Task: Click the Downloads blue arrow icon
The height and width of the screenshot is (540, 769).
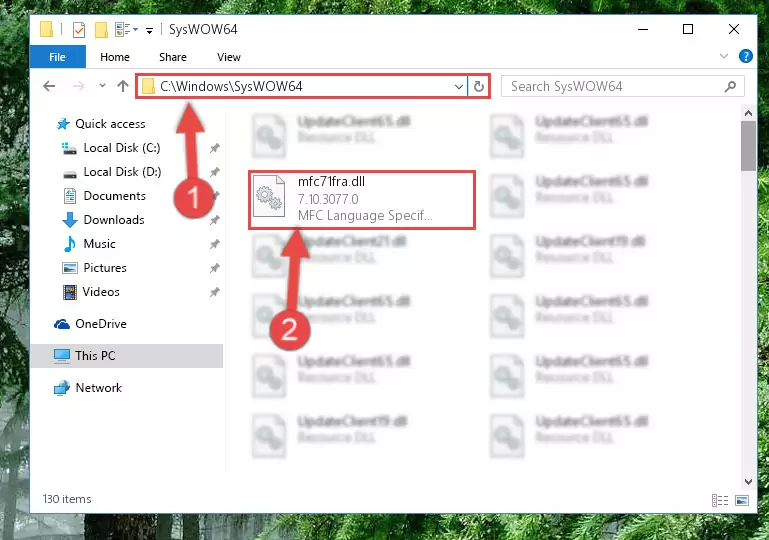Action: click(70, 220)
